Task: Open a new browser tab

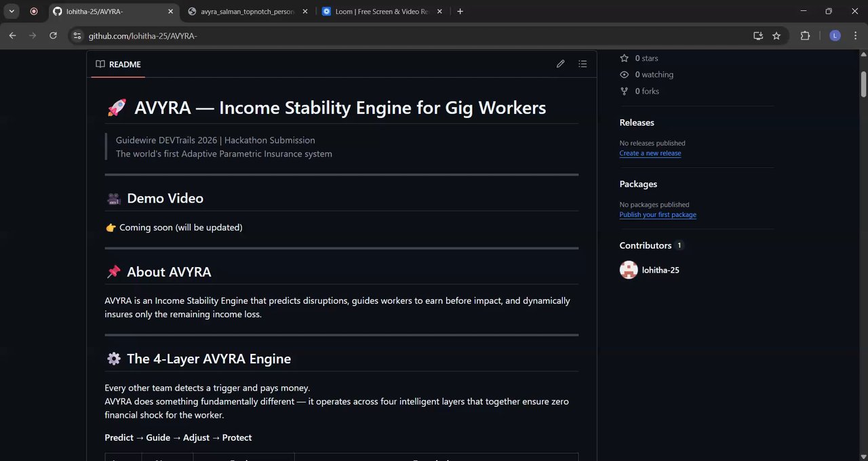Action: tap(460, 12)
